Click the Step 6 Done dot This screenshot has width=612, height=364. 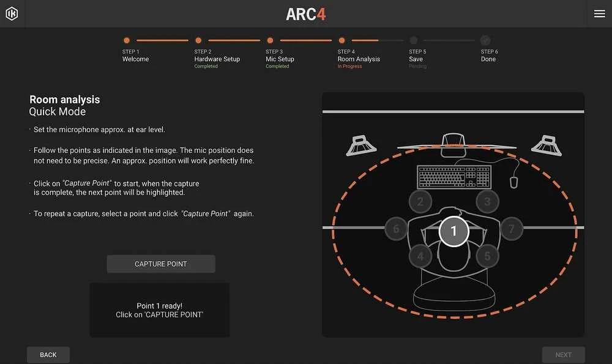coord(485,40)
